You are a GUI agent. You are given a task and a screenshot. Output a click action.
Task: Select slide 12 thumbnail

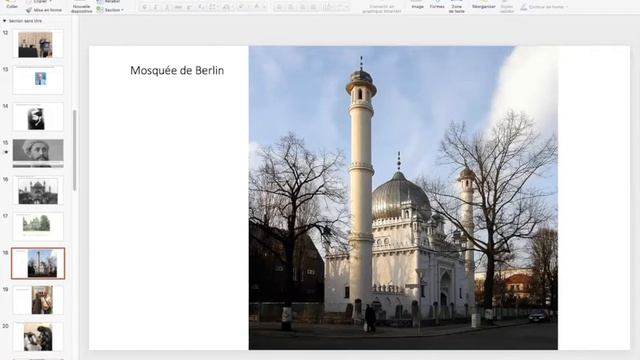(x=38, y=44)
